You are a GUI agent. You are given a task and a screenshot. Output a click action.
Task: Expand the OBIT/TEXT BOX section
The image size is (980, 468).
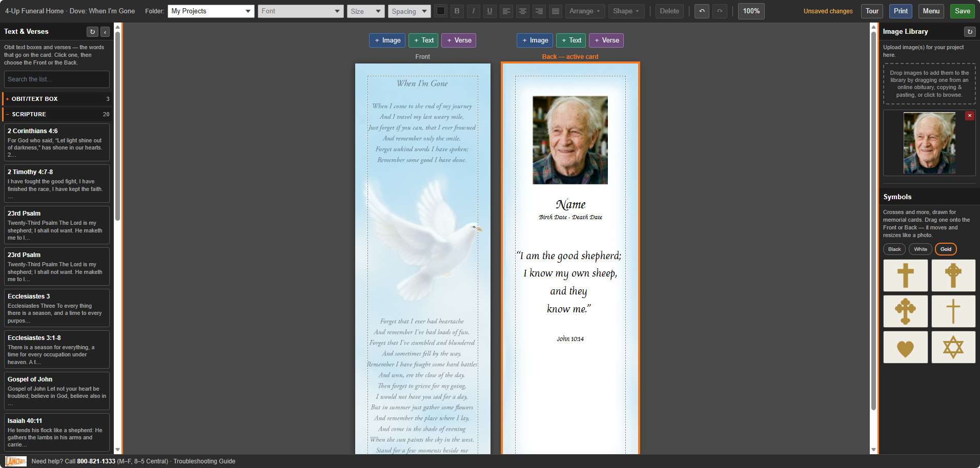pyautogui.click(x=56, y=99)
